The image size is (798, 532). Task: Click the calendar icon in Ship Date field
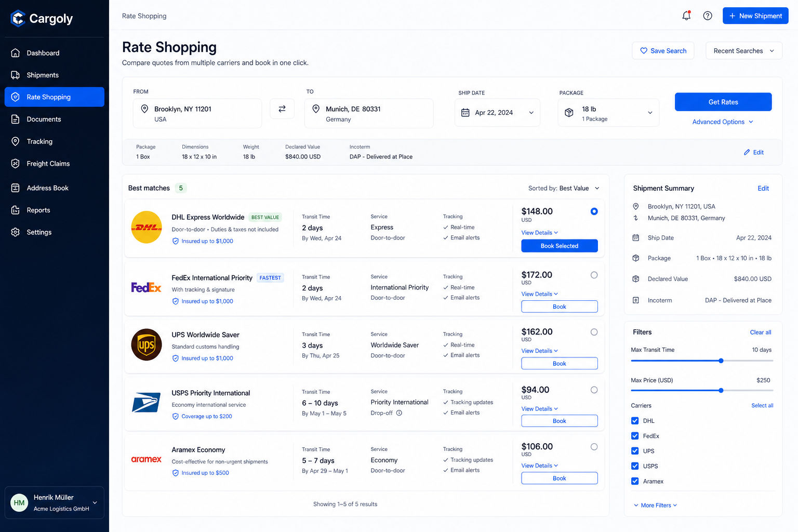click(x=465, y=112)
